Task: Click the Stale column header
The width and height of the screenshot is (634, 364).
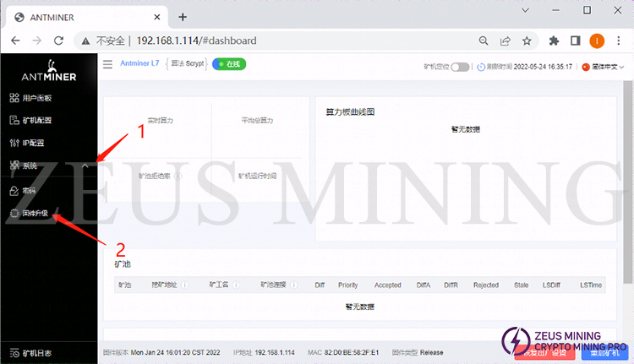Action: click(x=522, y=285)
